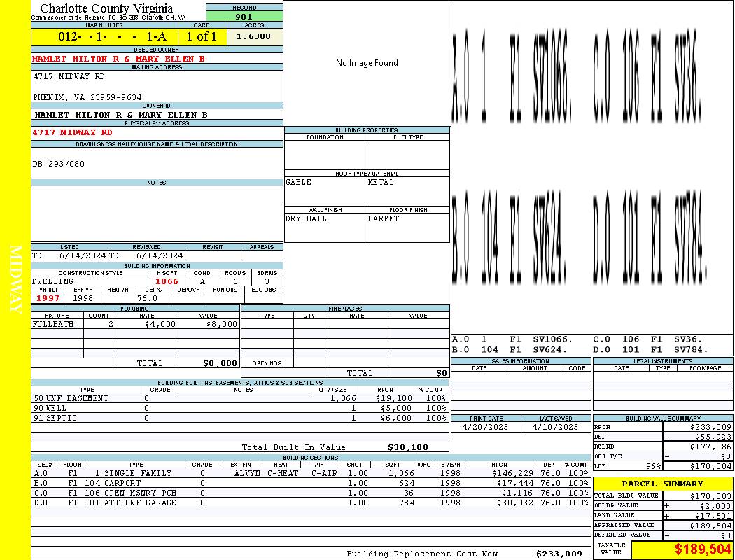This screenshot has width=735, height=560.
Task: Click C-AIR air value
Action: click(324, 474)
